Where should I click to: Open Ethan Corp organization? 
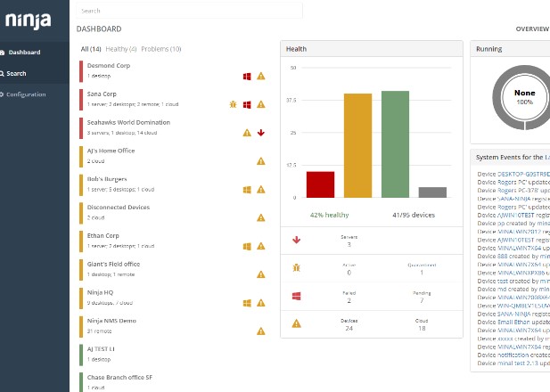click(x=103, y=236)
